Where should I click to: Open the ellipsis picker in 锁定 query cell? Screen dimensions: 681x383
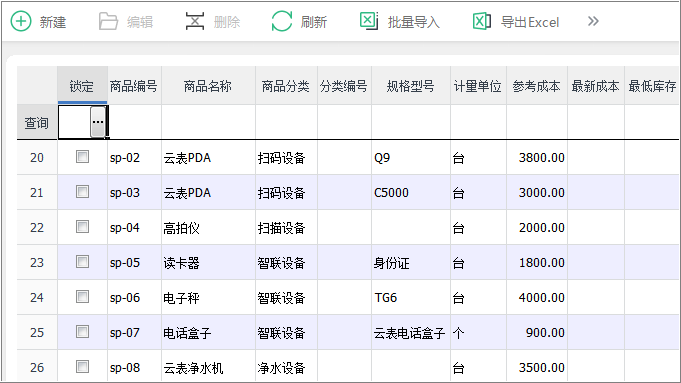[x=98, y=122]
